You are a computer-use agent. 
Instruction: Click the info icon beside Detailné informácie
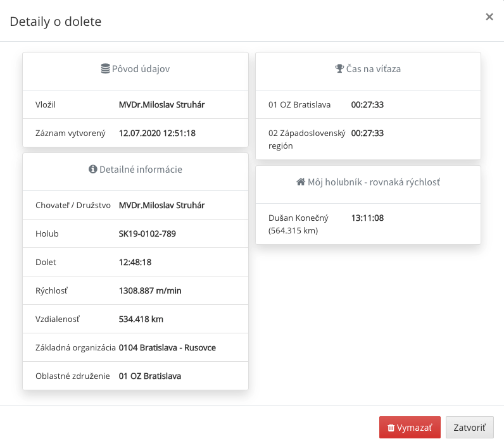[x=93, y=169]
